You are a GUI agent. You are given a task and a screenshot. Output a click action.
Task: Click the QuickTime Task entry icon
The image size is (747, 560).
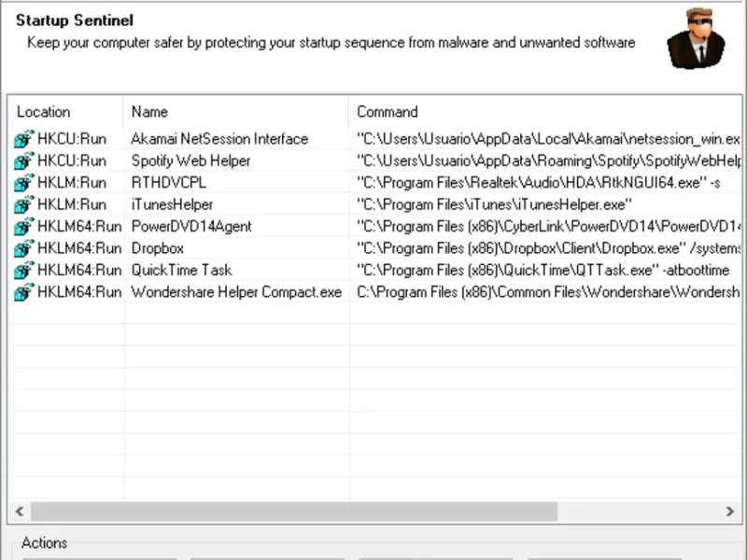coord(24,271)
